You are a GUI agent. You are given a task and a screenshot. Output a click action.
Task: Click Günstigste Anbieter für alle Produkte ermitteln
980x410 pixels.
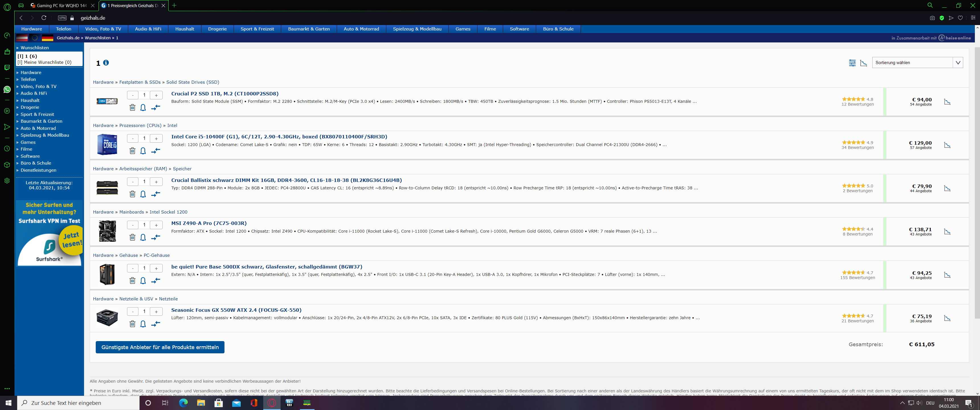point(160,347)
